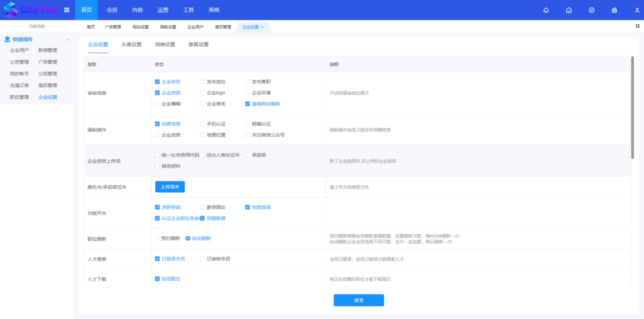This screenshot has height=319, width=644.
Task: Open 系统 in top navigation
Action: tap(214, 10)
